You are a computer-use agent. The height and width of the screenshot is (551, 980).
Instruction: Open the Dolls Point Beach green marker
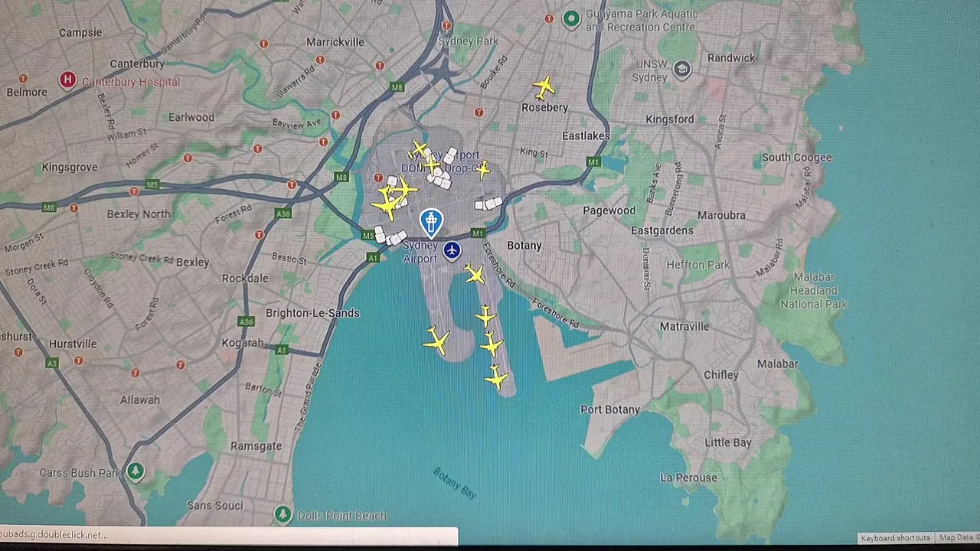[x=283, y=514]
